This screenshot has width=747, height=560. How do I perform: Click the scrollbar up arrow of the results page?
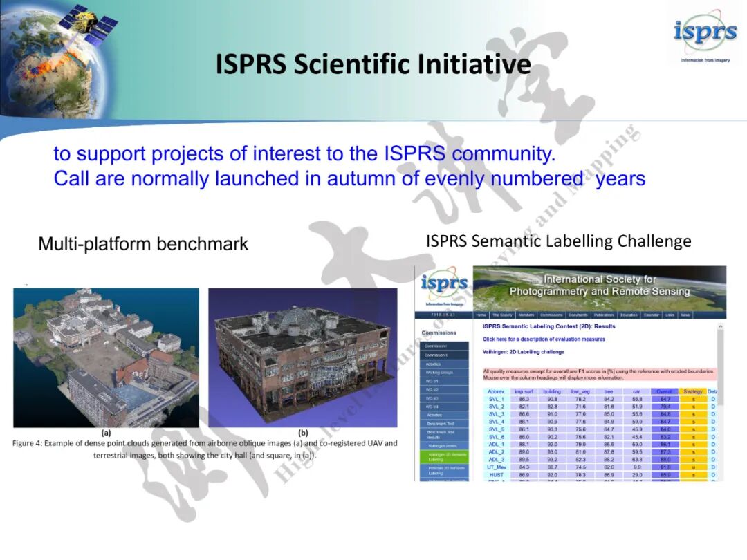(x=720, y=326)
